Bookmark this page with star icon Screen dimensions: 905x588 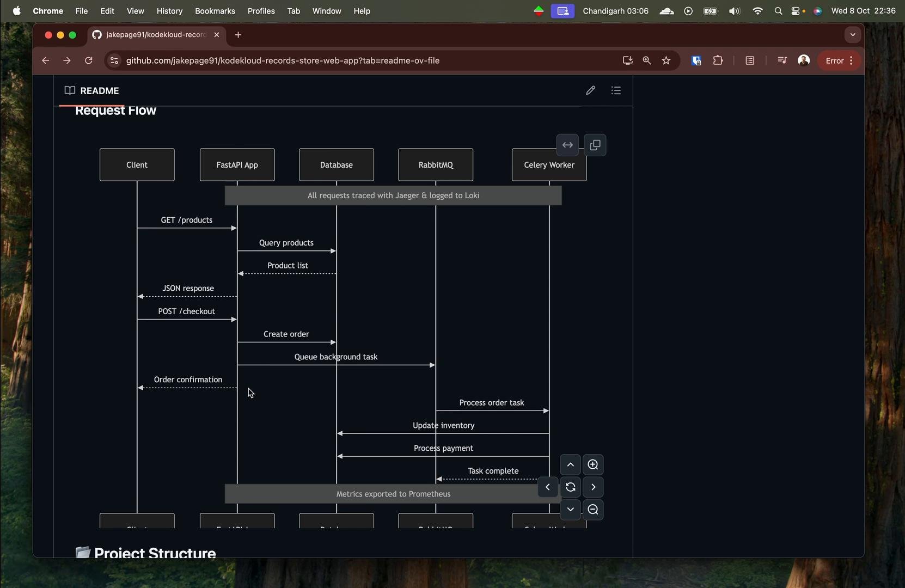click(666, 60)
